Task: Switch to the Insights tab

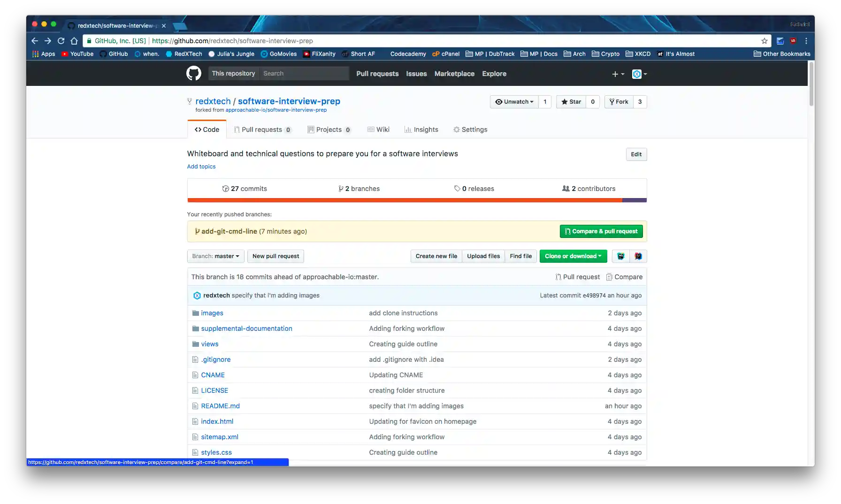Action: tap(421, 130)
